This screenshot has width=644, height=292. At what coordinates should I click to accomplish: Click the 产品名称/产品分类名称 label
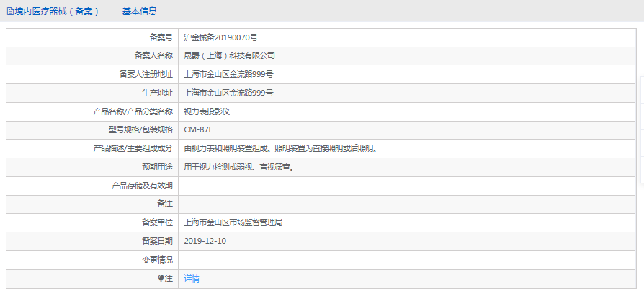(x=133, y=111)
